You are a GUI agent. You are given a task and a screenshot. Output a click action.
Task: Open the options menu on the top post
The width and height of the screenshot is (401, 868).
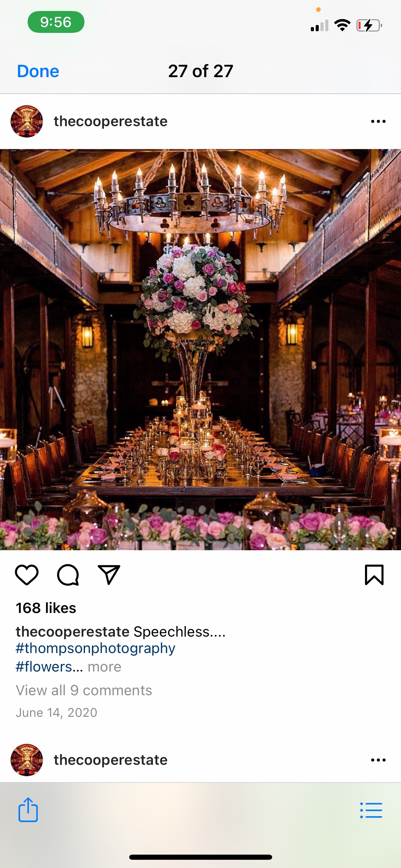[x=378, y=121]
